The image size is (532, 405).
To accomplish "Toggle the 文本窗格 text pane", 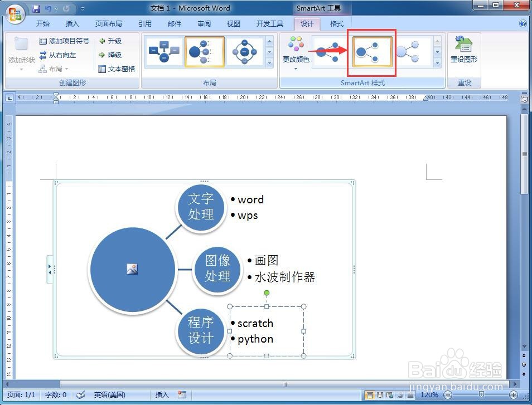I will tap(117, 69).
